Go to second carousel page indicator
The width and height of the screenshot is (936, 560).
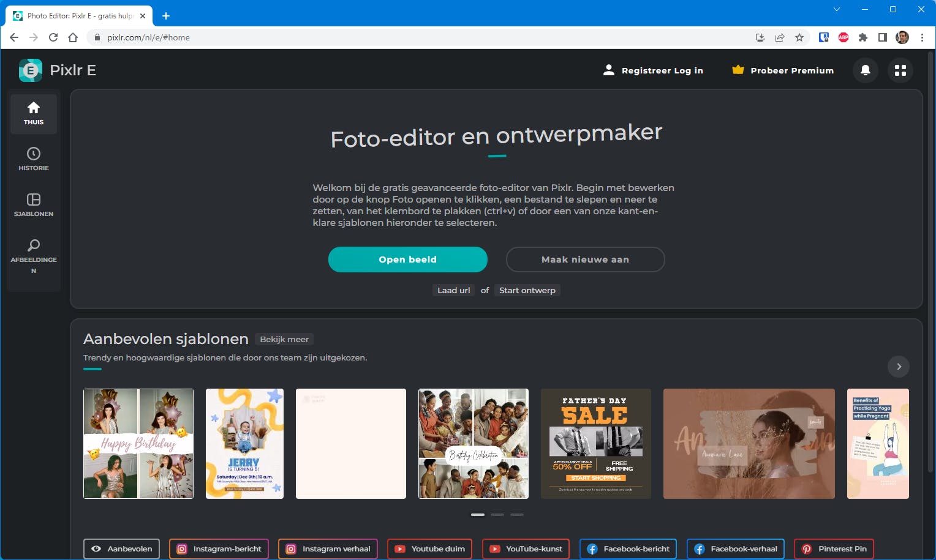(497, 515)
